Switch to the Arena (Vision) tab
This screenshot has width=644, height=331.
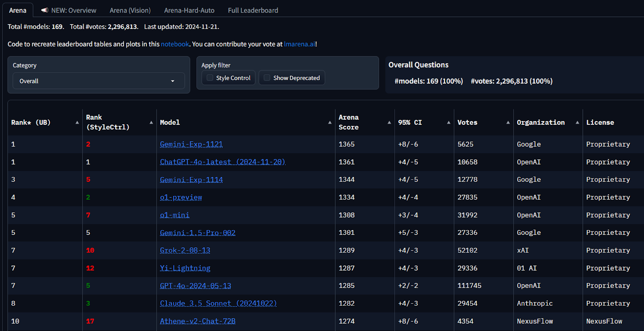[130, 10]
